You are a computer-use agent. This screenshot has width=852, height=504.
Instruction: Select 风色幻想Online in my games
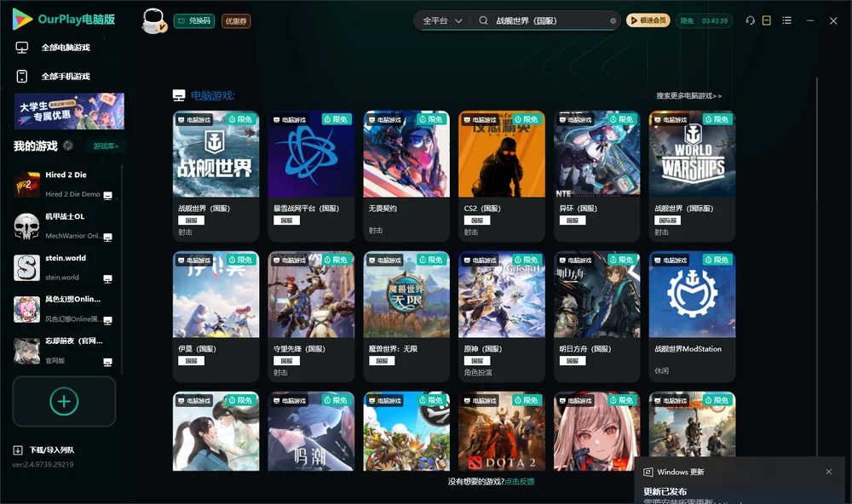(x=64, y=310)
